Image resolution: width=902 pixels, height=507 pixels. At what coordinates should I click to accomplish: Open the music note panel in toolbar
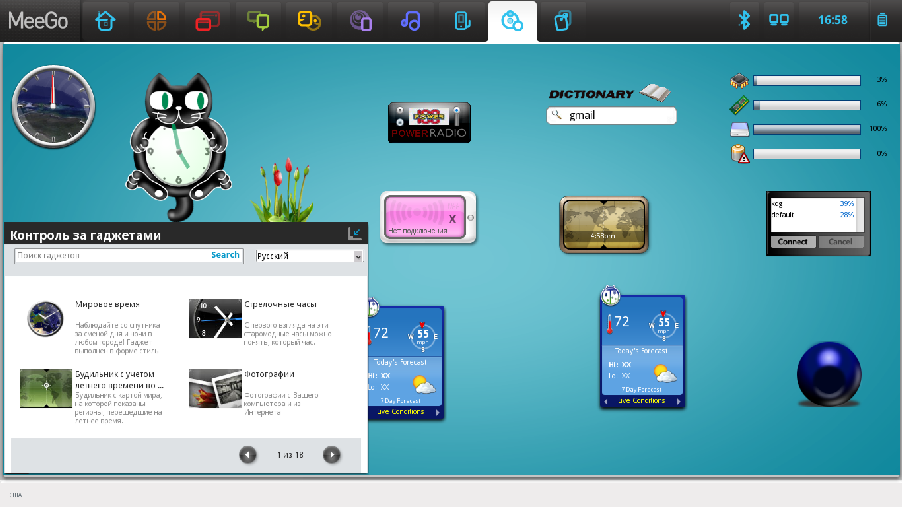410,20
